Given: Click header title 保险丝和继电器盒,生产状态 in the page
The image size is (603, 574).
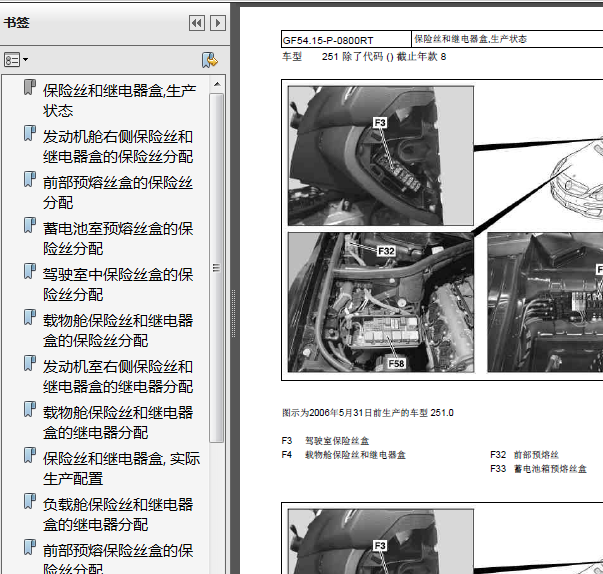Looking at the screenshot, I should tap(470, 38).
